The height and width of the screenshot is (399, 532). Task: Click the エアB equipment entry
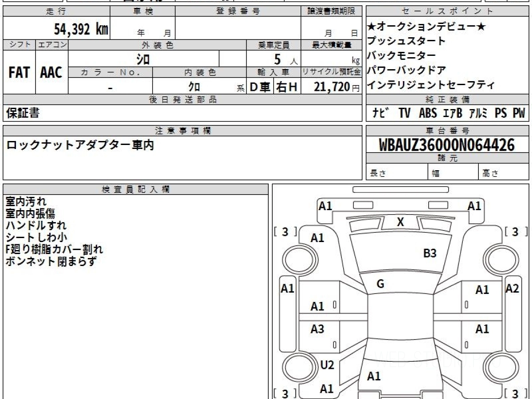pos(453,113)
